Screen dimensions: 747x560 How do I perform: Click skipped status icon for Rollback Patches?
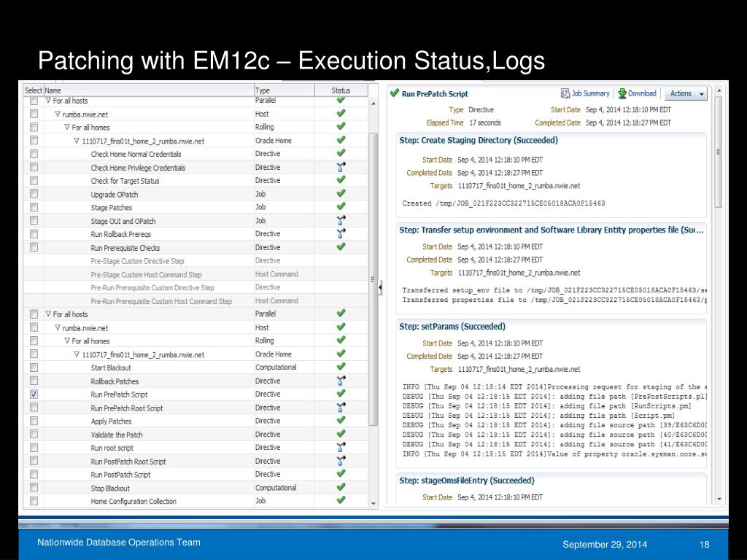(341, 381)
